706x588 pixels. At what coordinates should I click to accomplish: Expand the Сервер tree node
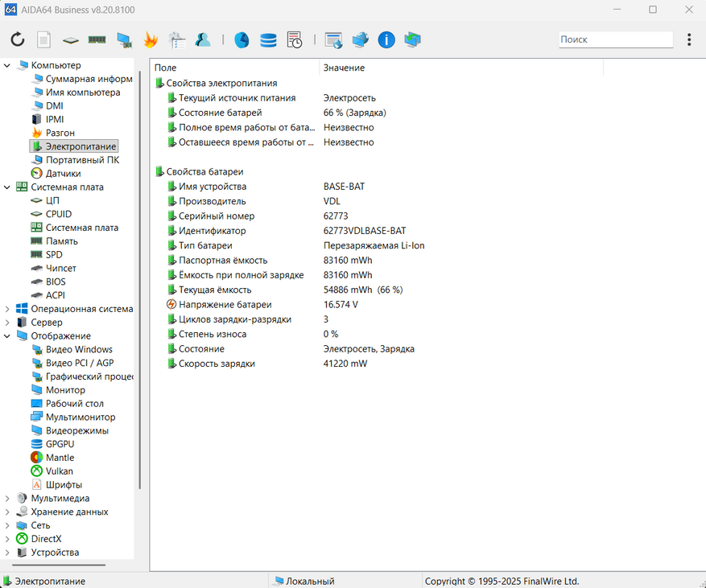[7, 323]
